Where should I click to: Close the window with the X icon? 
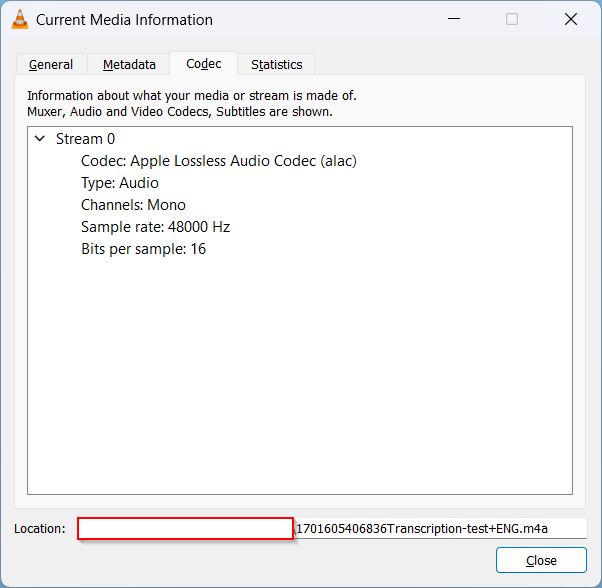571,19
